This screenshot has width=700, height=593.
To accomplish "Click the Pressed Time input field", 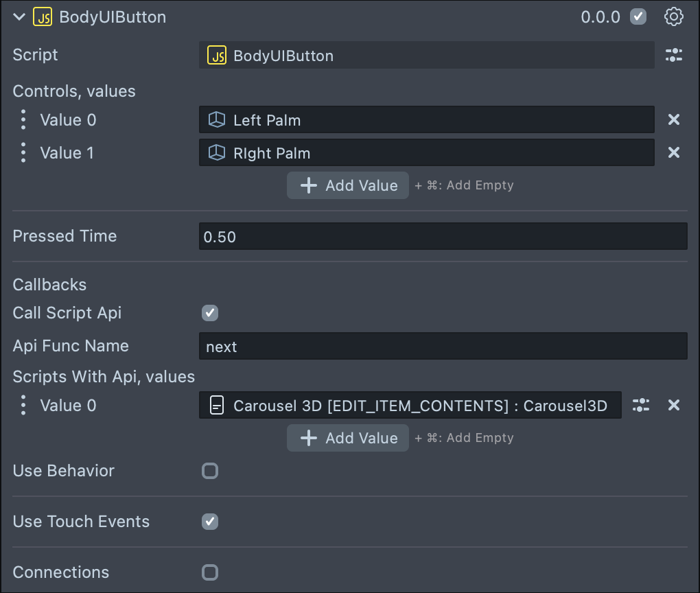I will pos(443,237).
